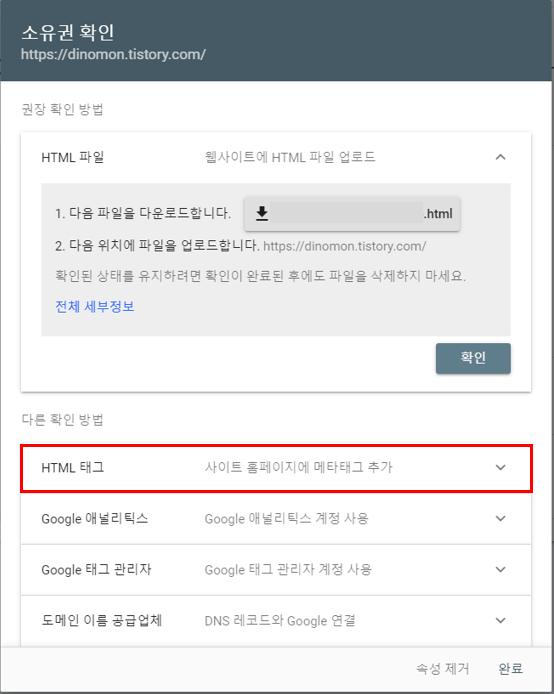
Task: Select the Google 태그 관리자 row title
Action: 96,570
